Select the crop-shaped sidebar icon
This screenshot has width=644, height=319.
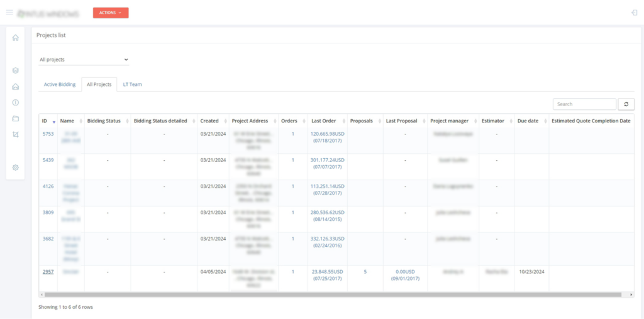16,134
